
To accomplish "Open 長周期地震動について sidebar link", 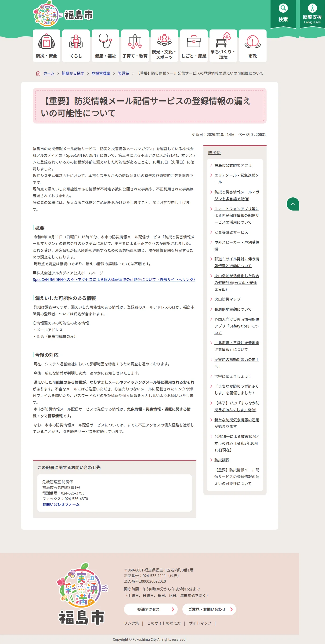I will [x=233, y=309].
